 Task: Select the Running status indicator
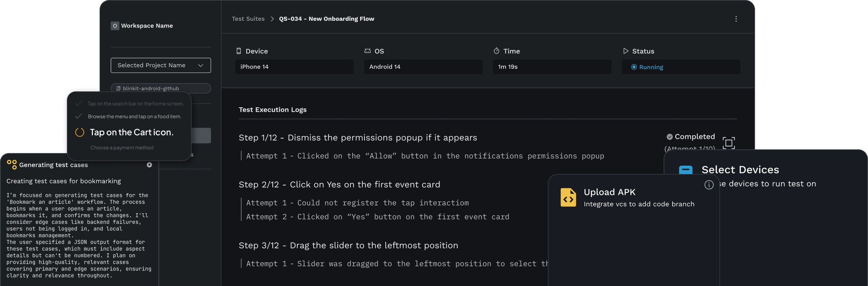tap(634, 67)
